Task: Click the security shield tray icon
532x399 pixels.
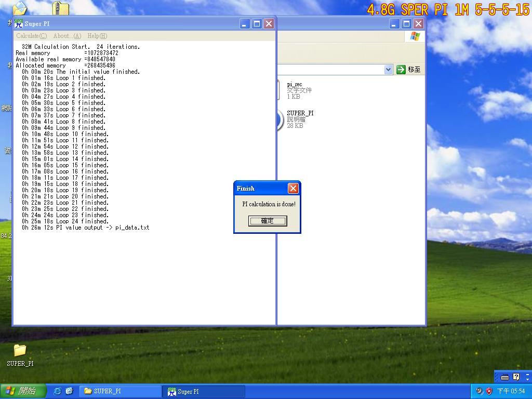Action: 489,391
